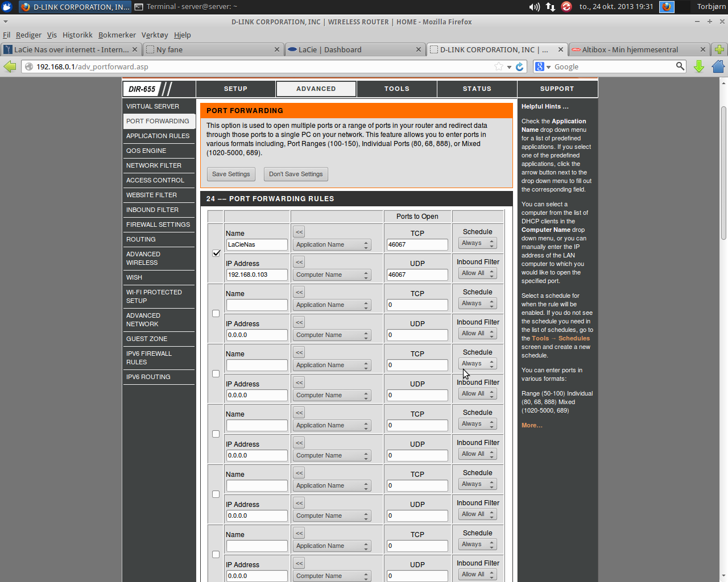Viewport: 728px width, 582px height.
Task: Click the red update notifier tray icon
Action: [x=566, y=7]
